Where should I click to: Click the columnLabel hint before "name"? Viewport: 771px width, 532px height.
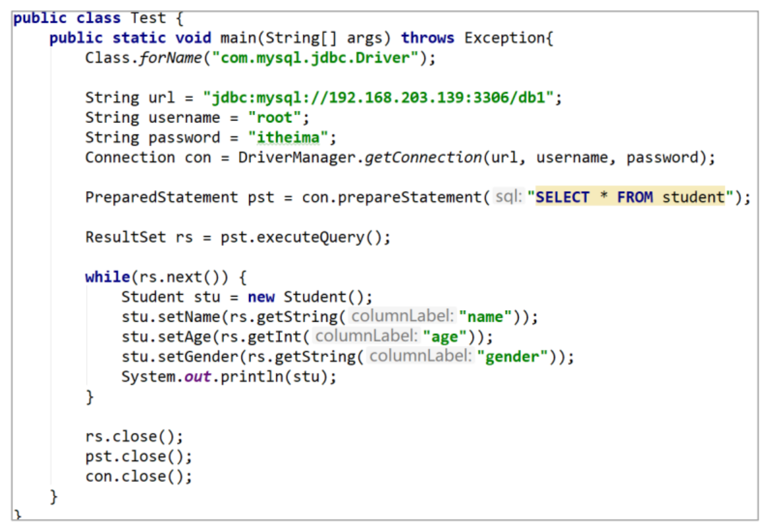(x=402, y=316)
